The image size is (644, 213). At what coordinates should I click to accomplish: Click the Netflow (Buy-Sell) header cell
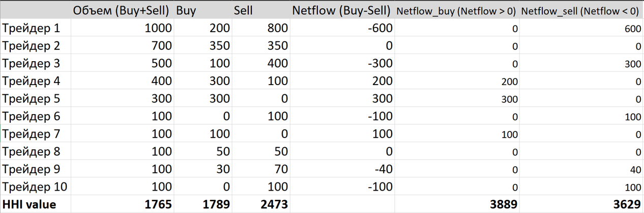pos(342,10)
